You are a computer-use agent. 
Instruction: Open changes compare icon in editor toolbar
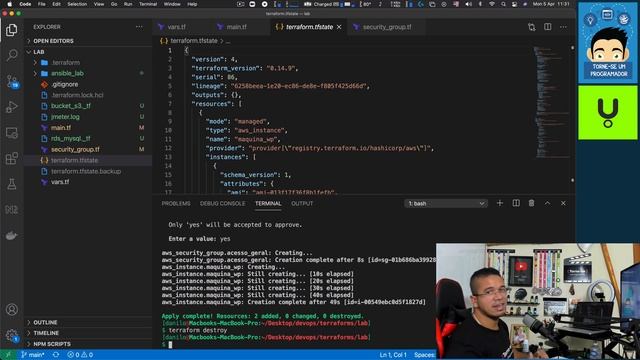coord(531,27)
